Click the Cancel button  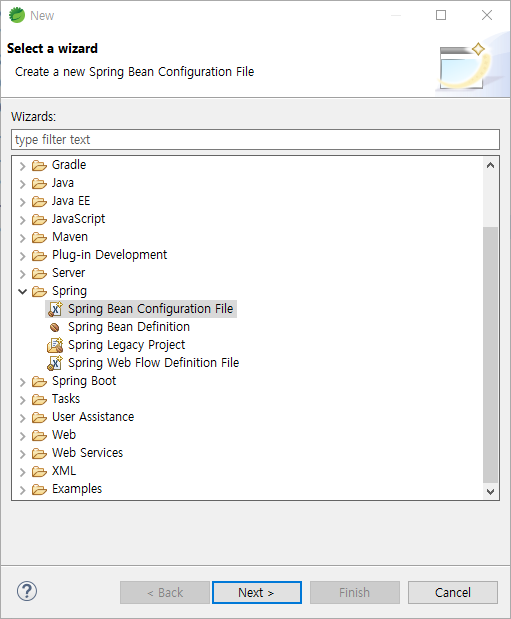453,593
